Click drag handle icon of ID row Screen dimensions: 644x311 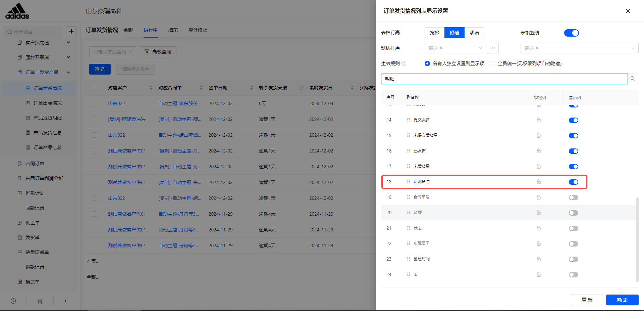point(409,274)
